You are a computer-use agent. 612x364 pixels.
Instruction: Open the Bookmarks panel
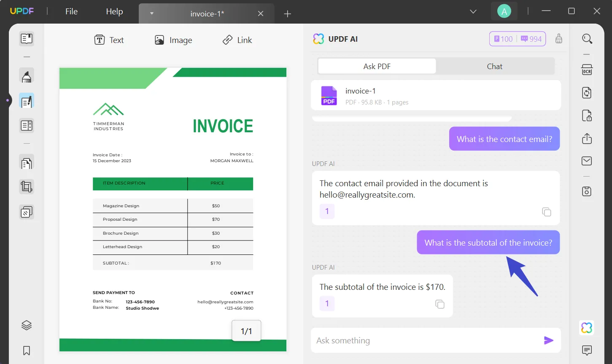[x=27, y=351]
